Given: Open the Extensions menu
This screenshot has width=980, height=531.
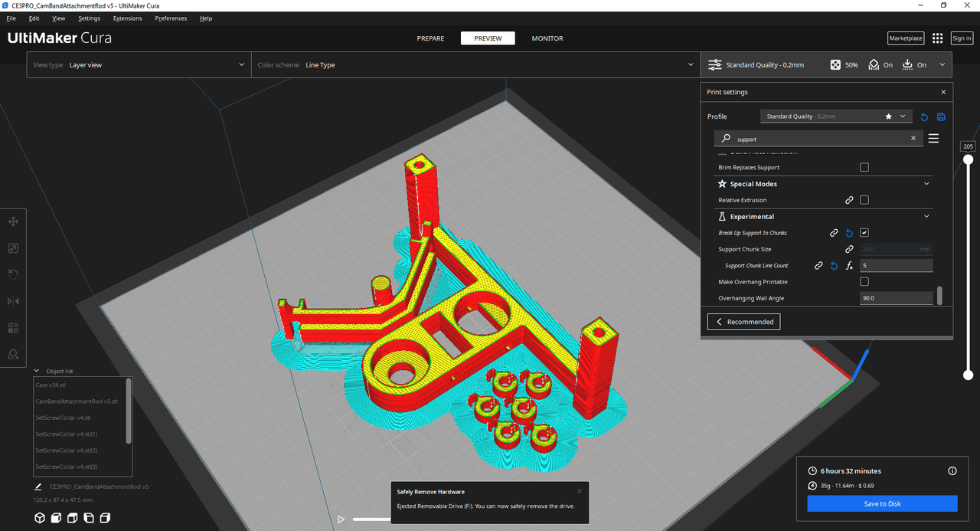Looking at the screenshot, I should click(127, 18).
